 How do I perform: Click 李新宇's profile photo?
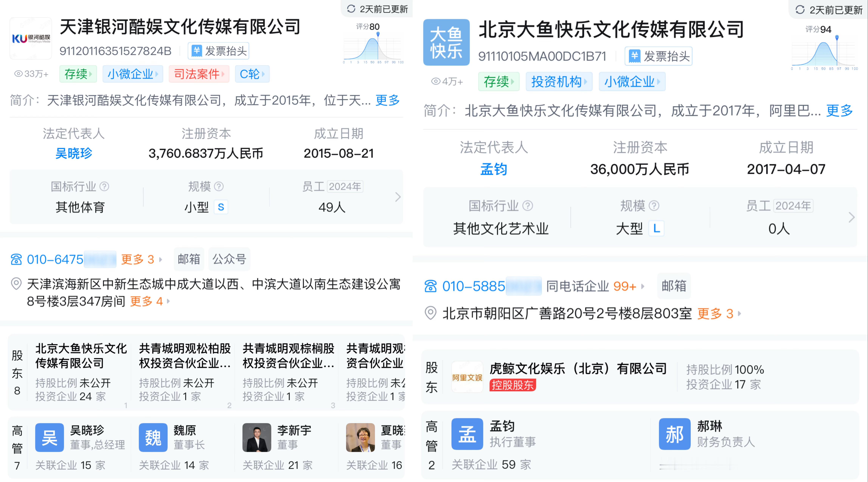(257, 437)
